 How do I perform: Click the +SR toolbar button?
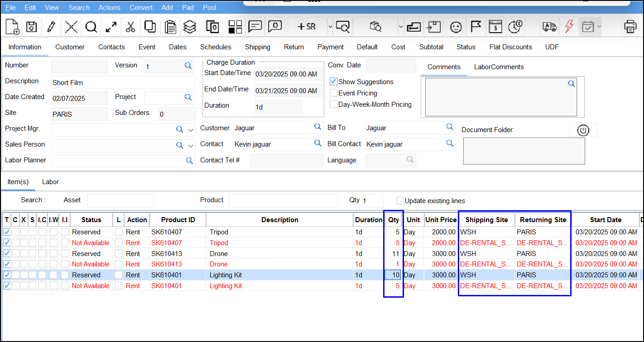point(306,27)
